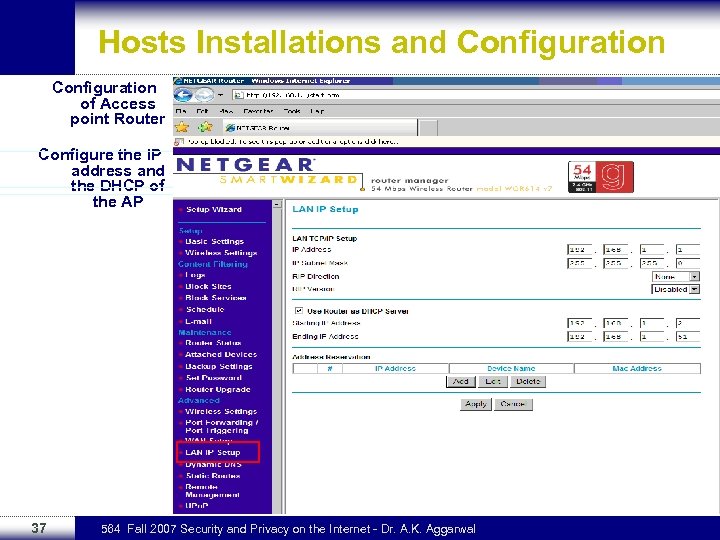Open the Attached Devices page
Image resolution: width=720 pixels, height=540 pixels.
pos(221,354)
